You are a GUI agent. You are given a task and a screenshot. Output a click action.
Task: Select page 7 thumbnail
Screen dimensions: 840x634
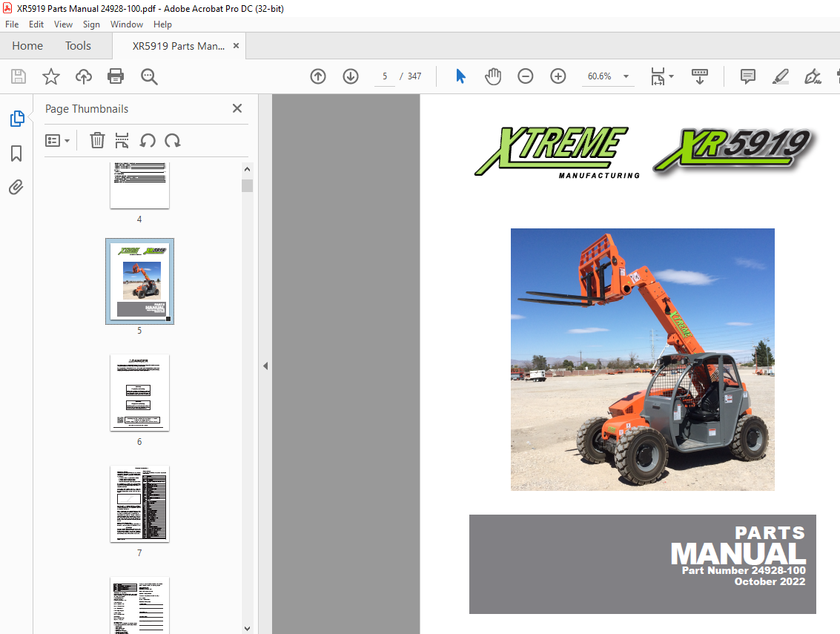coord(140,503)
